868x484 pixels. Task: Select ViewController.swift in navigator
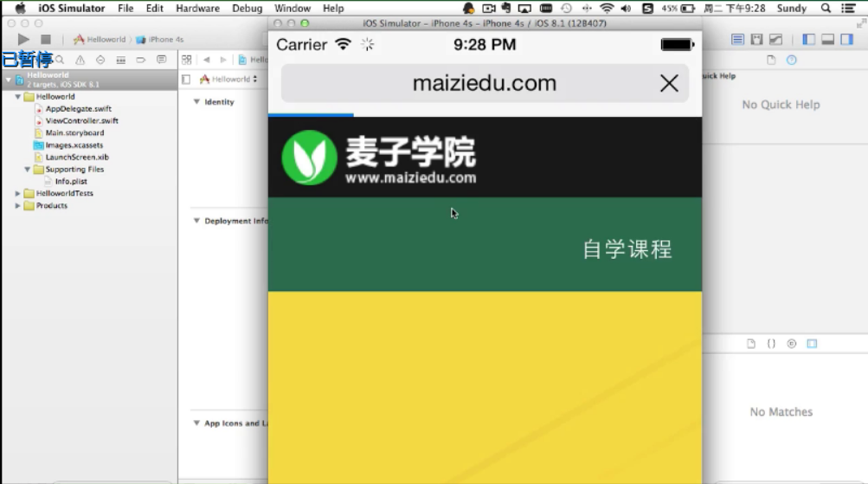coord(81,120)
